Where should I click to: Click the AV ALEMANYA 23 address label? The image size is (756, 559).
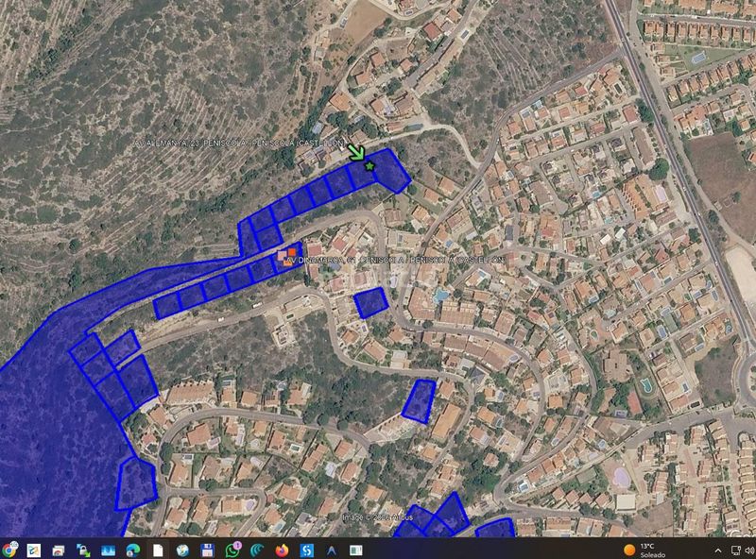point(239,144)
